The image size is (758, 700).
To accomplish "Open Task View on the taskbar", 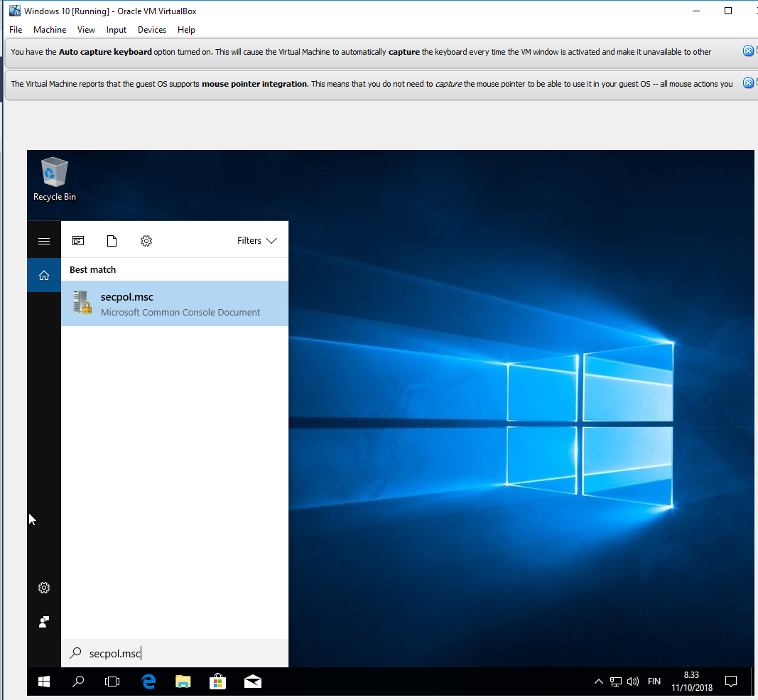I will 112,682.
